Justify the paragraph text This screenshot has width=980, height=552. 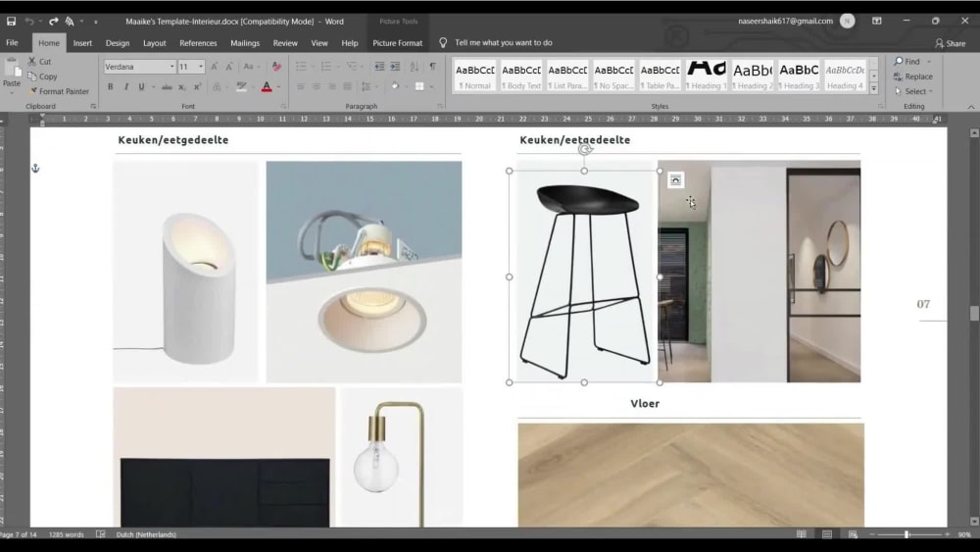pyautogui.click(x=348, y=87)
